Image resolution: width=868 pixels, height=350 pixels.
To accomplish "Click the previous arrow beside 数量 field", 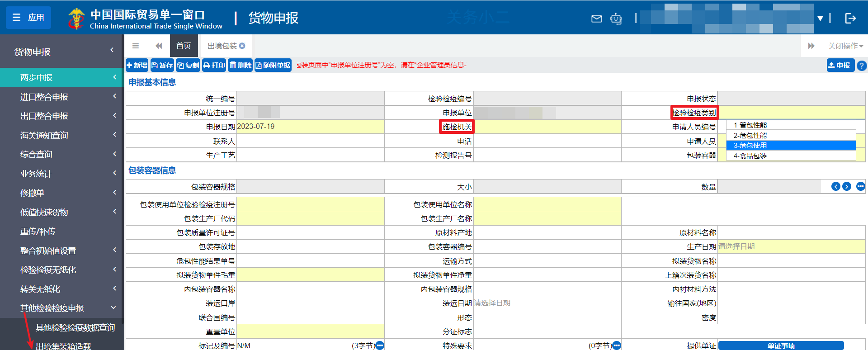I will point(835,186).
